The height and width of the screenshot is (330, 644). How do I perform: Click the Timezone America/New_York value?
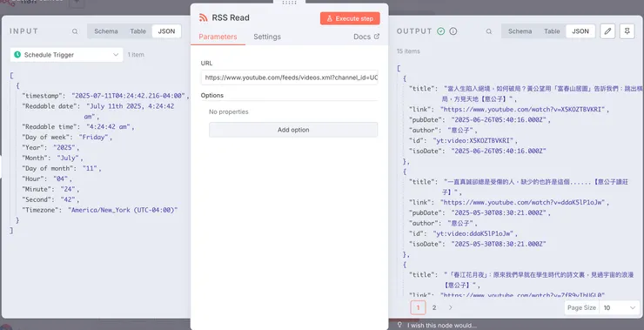[123, 210]
